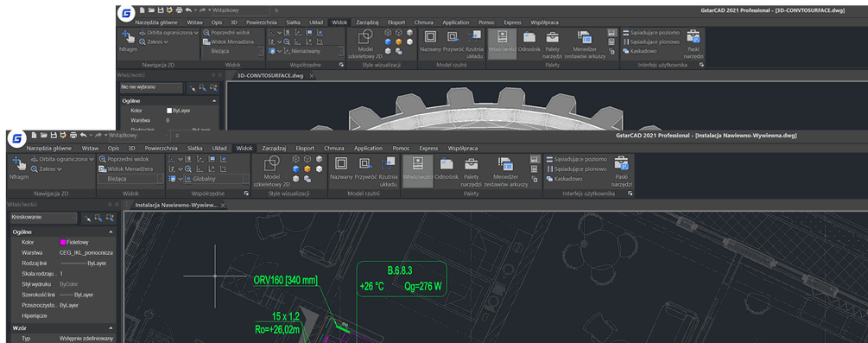Open Chmura tab in front window
The width and height of the screenshot is (868, 343).
click(334, 149)
